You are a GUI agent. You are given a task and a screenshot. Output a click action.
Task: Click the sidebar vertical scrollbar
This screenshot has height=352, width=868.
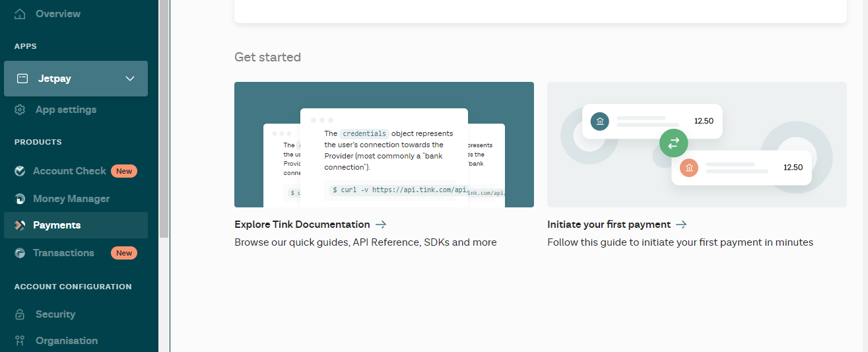(x=164, y=119)
